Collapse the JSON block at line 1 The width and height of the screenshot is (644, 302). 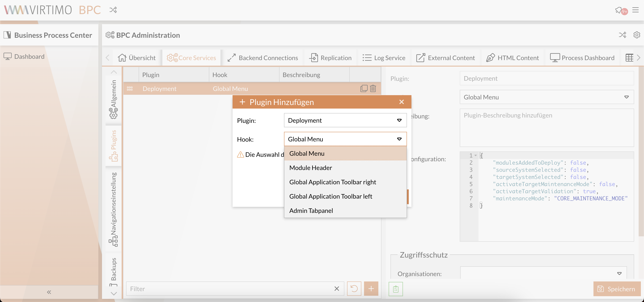[x=476, y=155]
